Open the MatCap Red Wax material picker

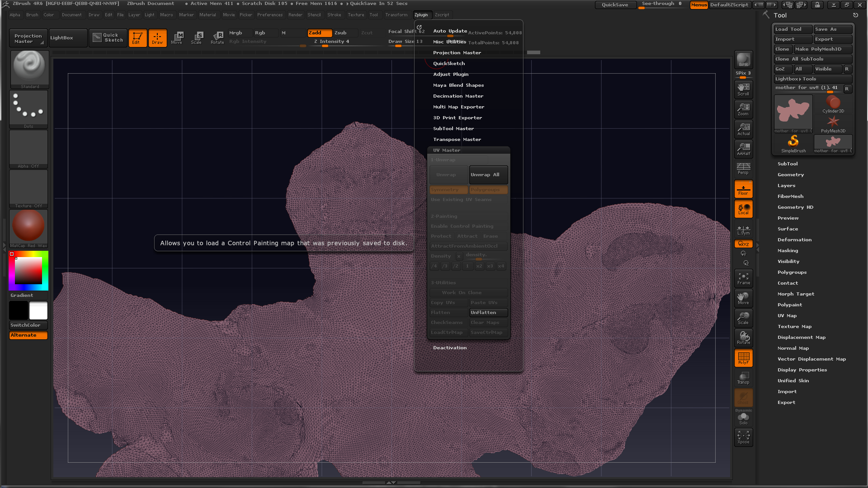tap(28, 228)
